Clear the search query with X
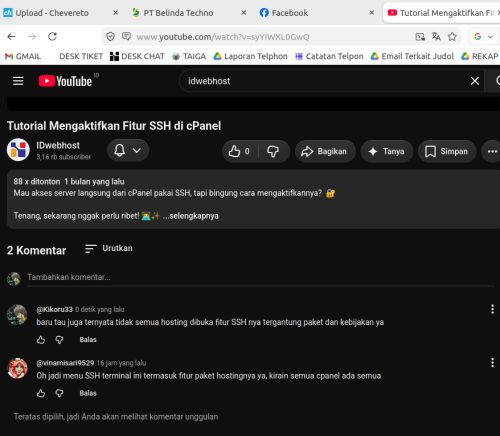Screen dimensions: 500x436 [475, 81]
